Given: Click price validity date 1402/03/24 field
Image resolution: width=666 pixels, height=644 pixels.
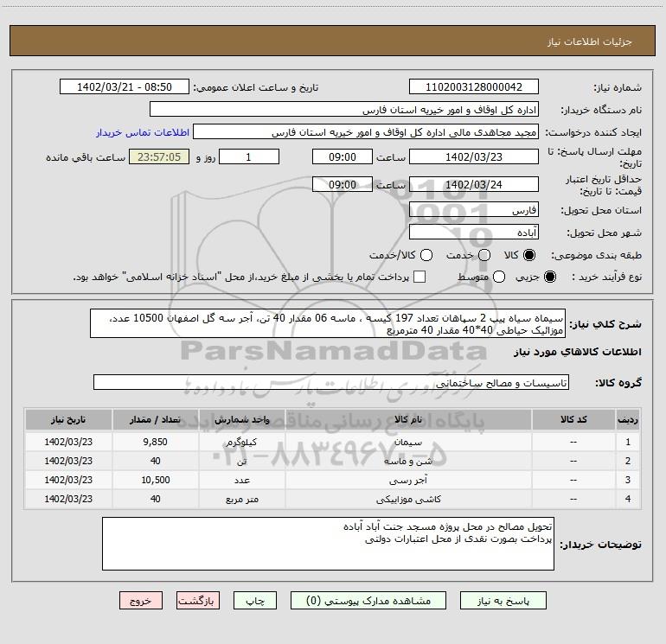Looking at the screenshot, I should click(x=474, y=184).
